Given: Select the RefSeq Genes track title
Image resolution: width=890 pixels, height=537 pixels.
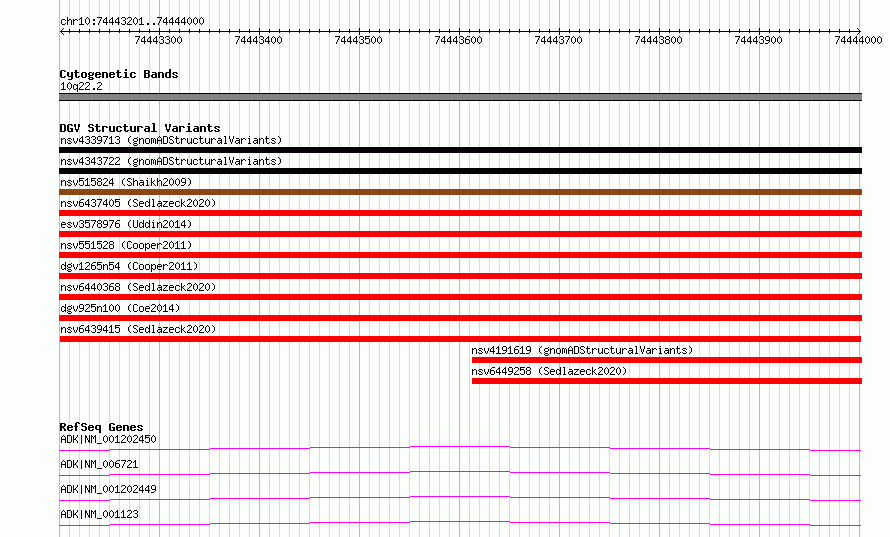Looking at the screenshot, I should point(101,427).
